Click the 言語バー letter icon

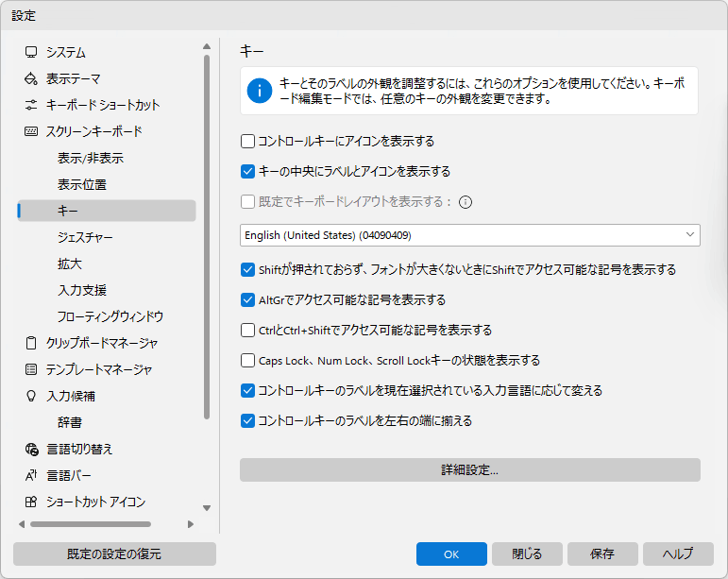[x=31, y=475]
